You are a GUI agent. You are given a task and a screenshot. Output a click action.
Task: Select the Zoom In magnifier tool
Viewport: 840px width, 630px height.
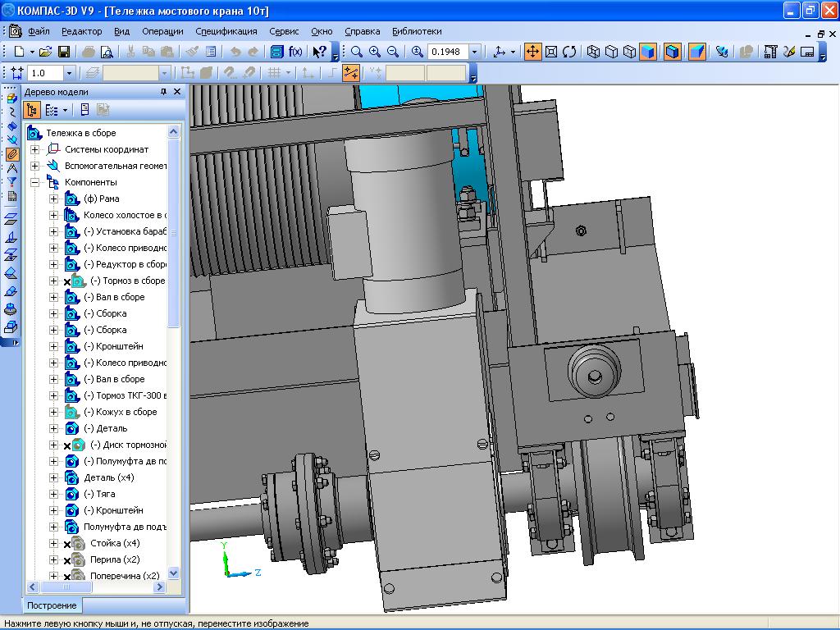click(x=375, y=52)
